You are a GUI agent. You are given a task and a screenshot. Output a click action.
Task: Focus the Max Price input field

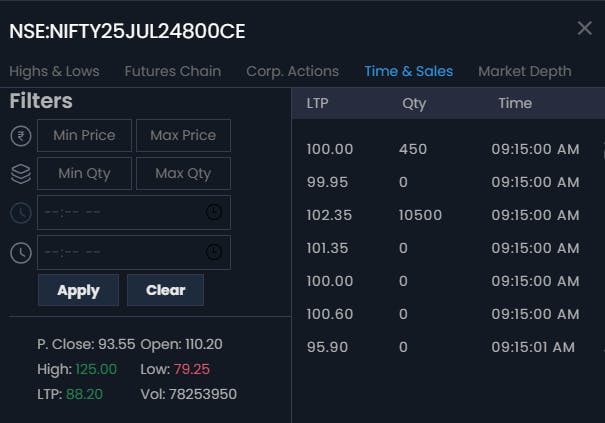pyautogui.click(x=183, y=135)
